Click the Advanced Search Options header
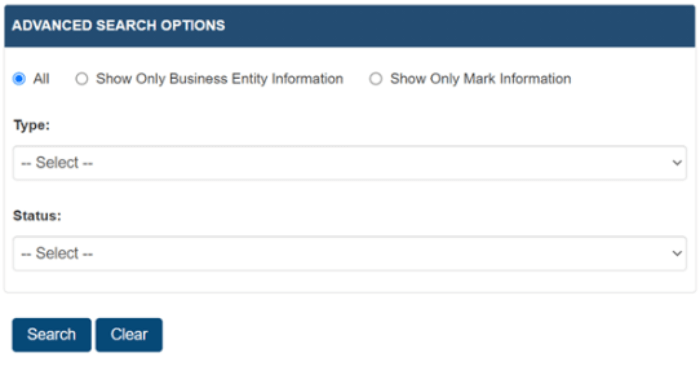 pyautogui.click(x=118, y=25)
